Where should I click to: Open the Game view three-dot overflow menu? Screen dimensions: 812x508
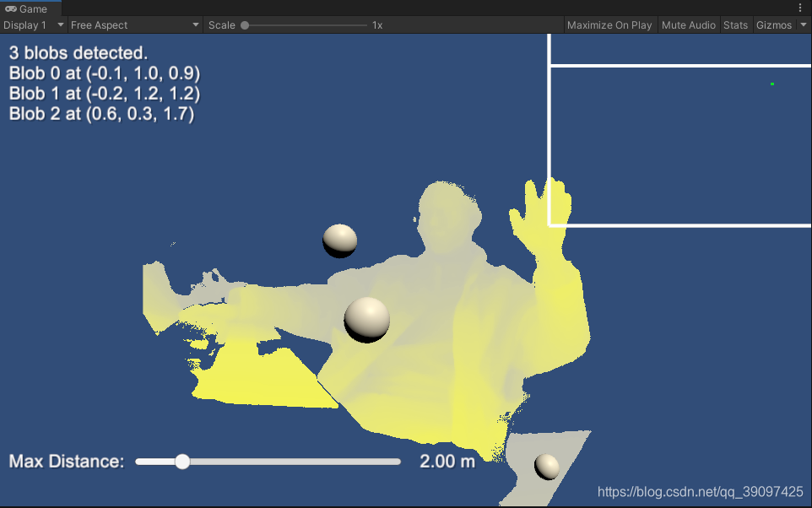[x=801, y=8]
